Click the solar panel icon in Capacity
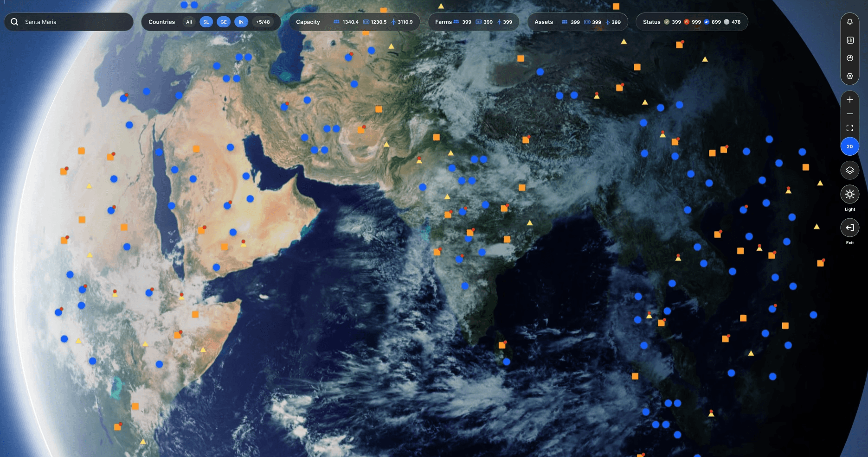 tap(336, 22)
